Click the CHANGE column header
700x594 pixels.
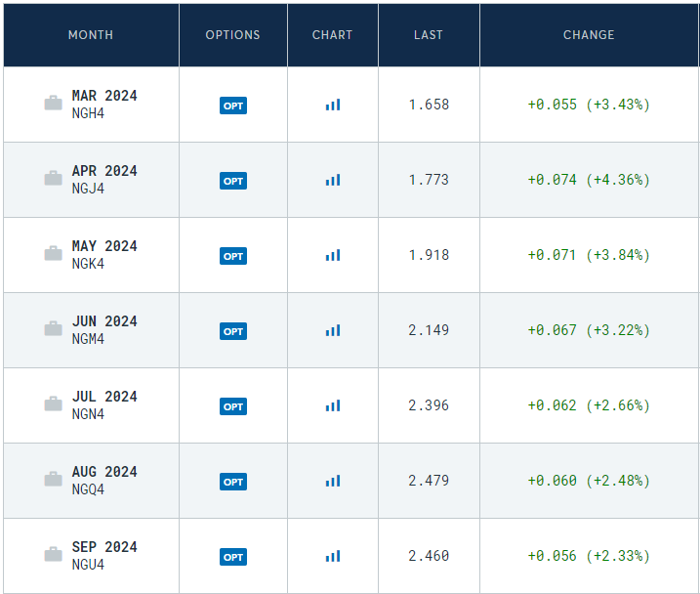click(589, 35)
